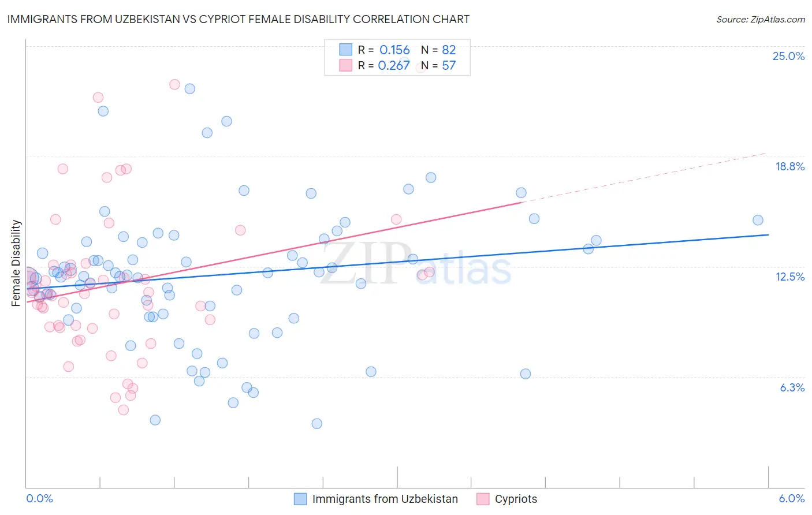Click the Female Disability axis label

(16, 263)
